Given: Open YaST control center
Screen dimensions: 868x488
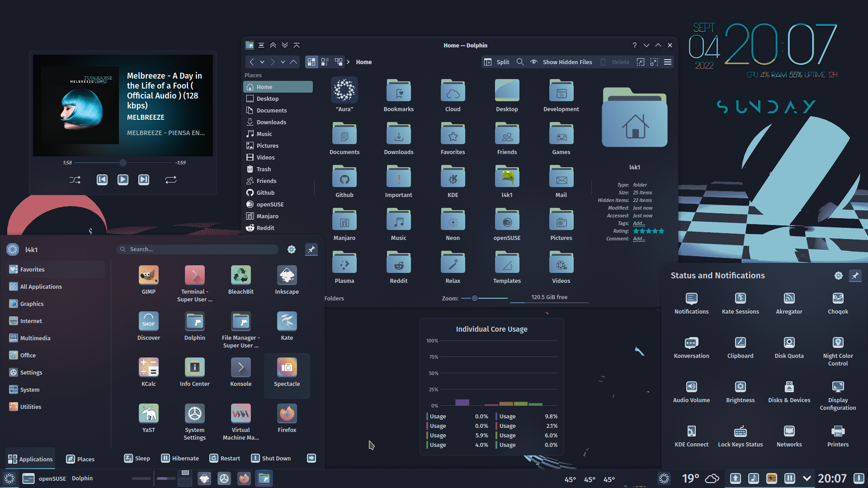Looking at the screenshot, I should tap(148, 418).
